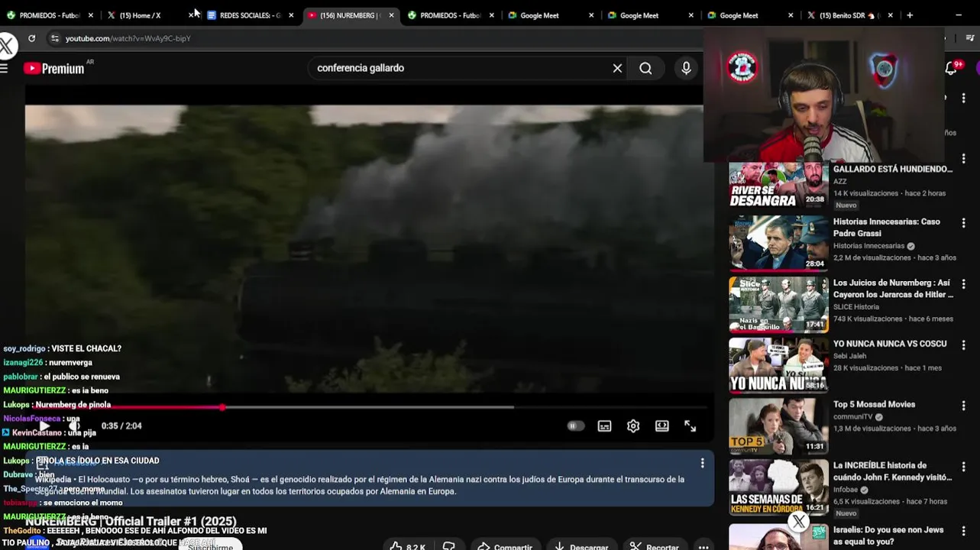Image resolution: width=980 pixels, height=550 pixels.
Task: Click the Suscribirme subscribe button
Action: point(210,545)
